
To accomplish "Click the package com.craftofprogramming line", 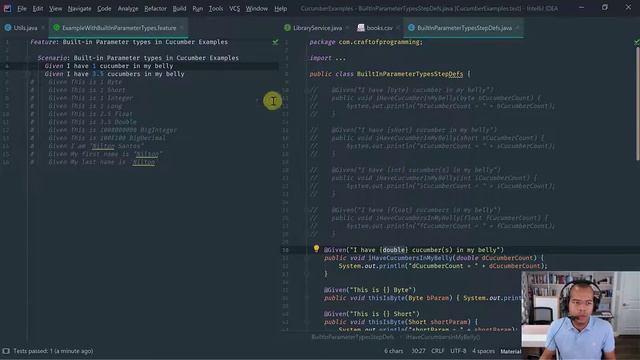I will (x=366, y=42).
